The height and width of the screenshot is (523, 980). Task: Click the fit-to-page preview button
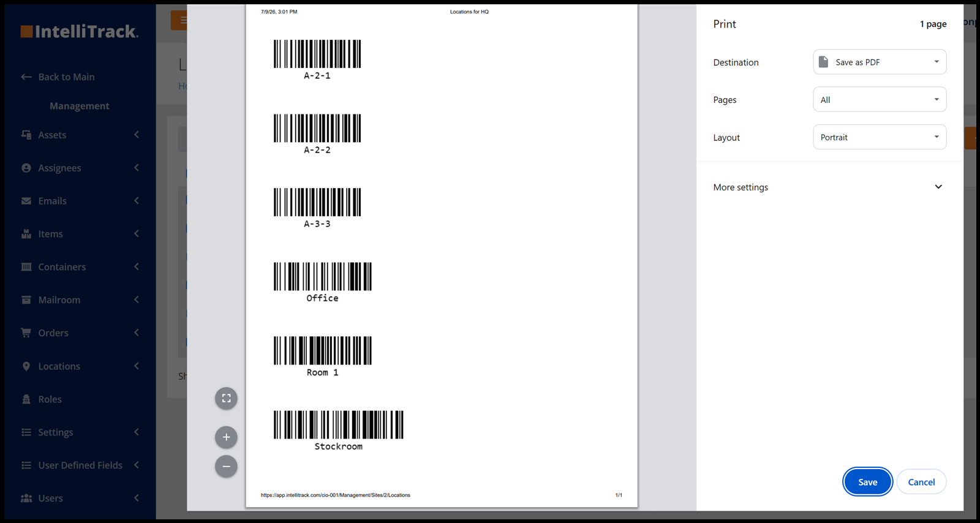point(226,398)
